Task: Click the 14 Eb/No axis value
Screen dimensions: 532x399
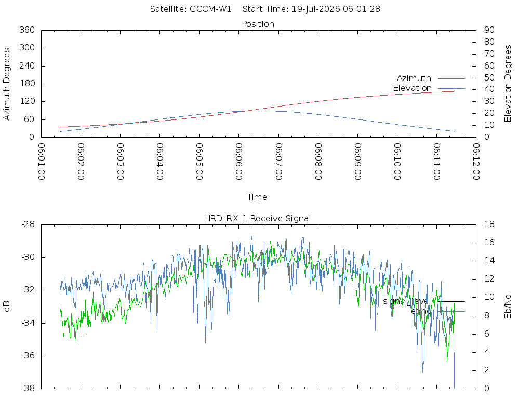Action: tap(489, 261)
